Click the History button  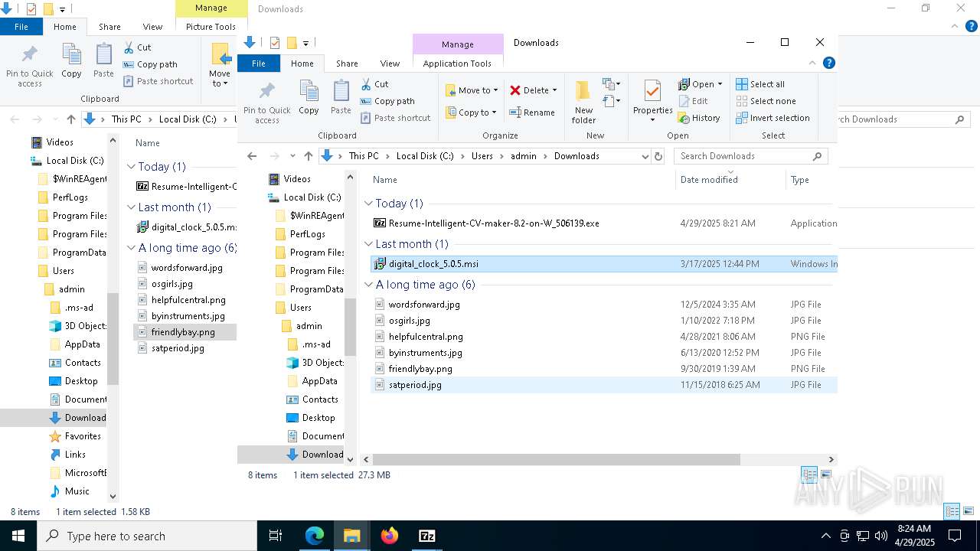coord(699,118)
